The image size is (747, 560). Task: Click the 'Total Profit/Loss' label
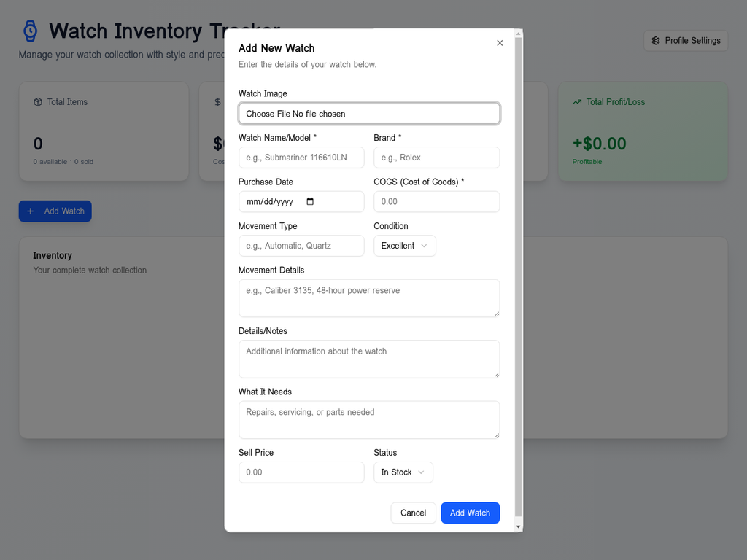pos(615,102)
